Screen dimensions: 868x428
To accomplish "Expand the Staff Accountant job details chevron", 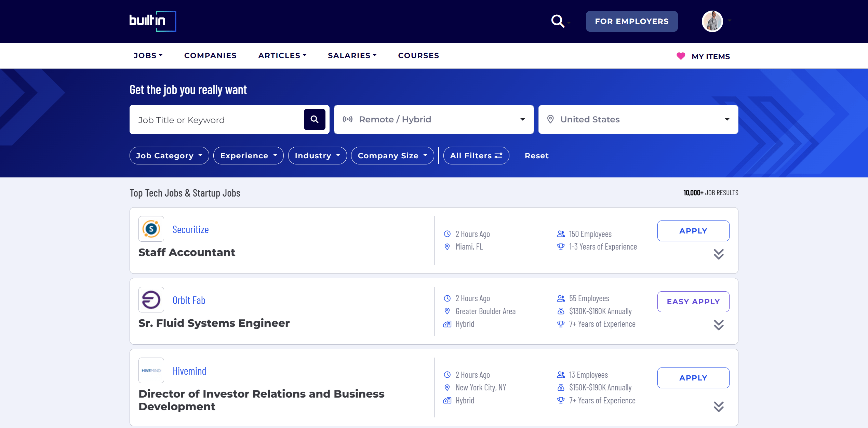I will tap(719, 254).
